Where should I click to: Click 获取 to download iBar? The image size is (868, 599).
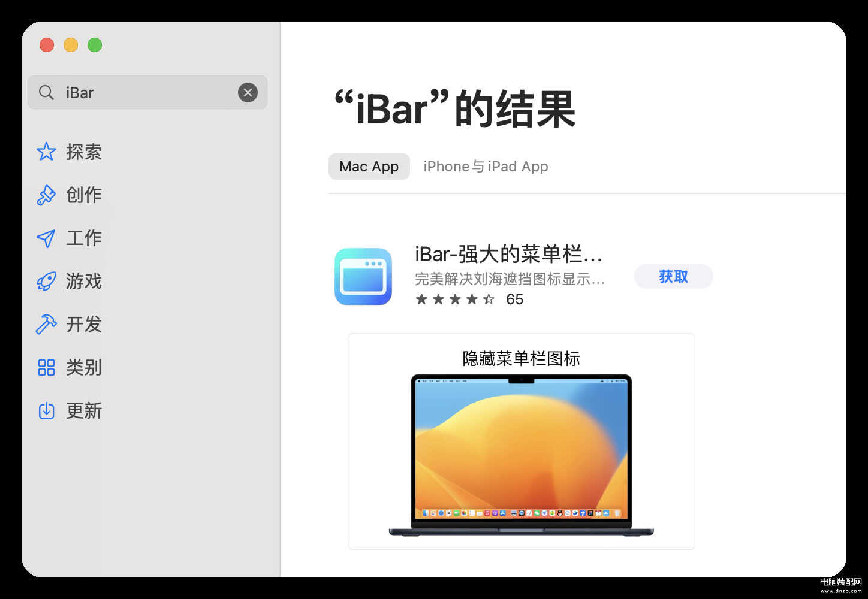click(x=673, y=276)
